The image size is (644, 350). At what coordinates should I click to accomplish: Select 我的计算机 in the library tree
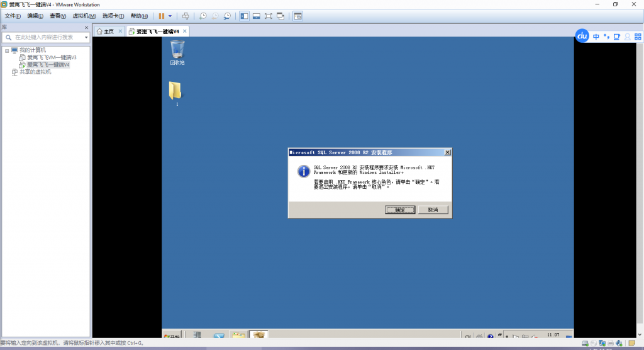click(x=33, y=50)
